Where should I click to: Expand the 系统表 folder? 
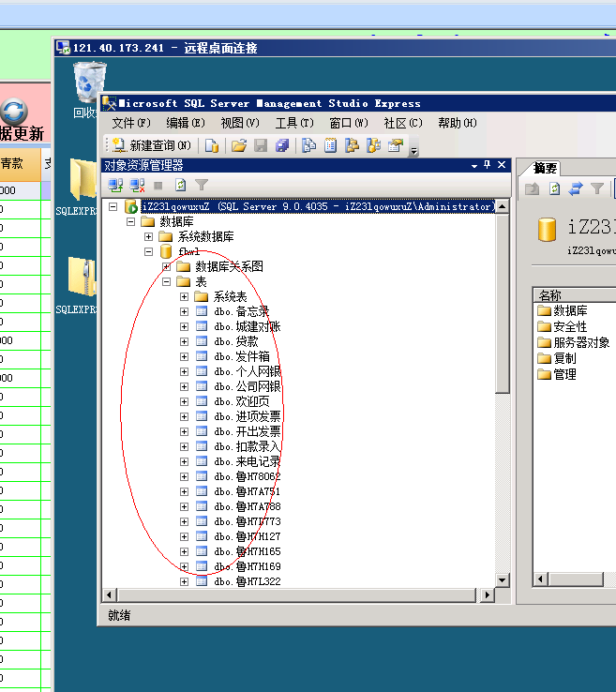(x=184, y=296)
